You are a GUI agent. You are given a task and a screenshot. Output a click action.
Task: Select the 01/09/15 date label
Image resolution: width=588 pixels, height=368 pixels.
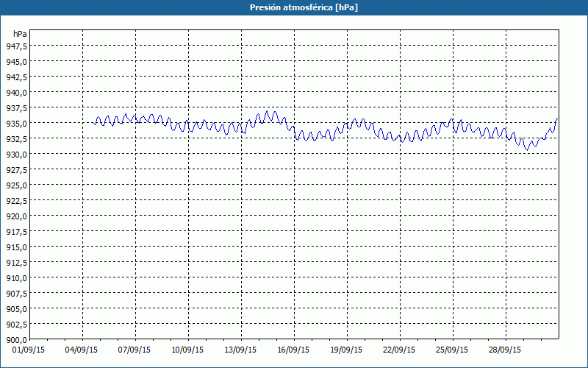29,350
